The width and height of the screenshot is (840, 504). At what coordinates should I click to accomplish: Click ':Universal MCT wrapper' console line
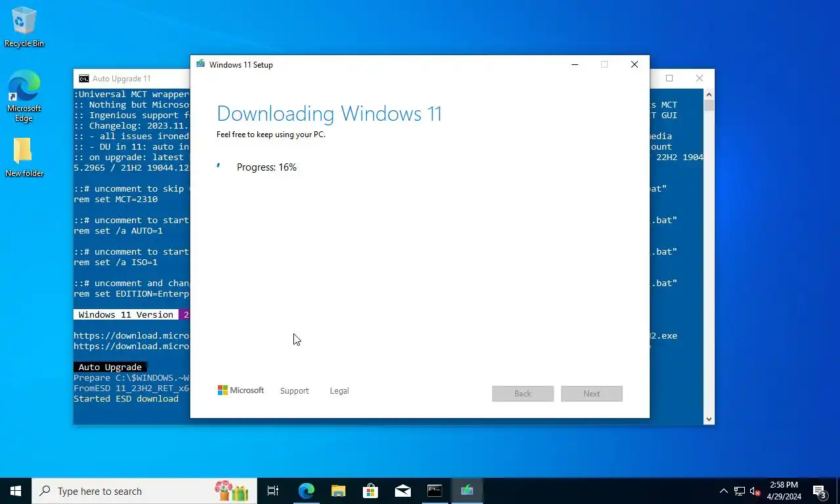coord(131,94)
